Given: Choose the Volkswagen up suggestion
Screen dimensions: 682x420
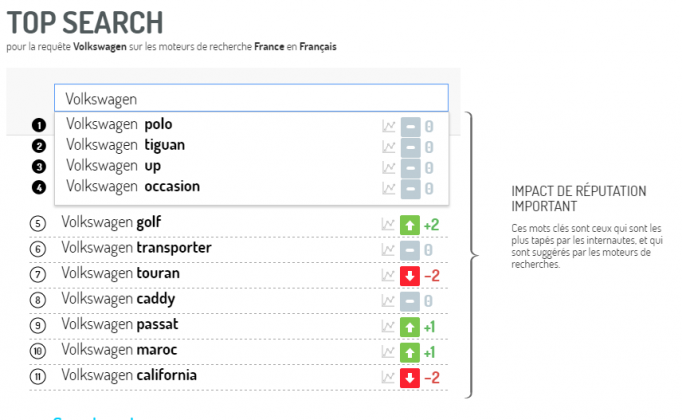Looking at the screenshot, I should pyautogui.click(x=112, y=166).
